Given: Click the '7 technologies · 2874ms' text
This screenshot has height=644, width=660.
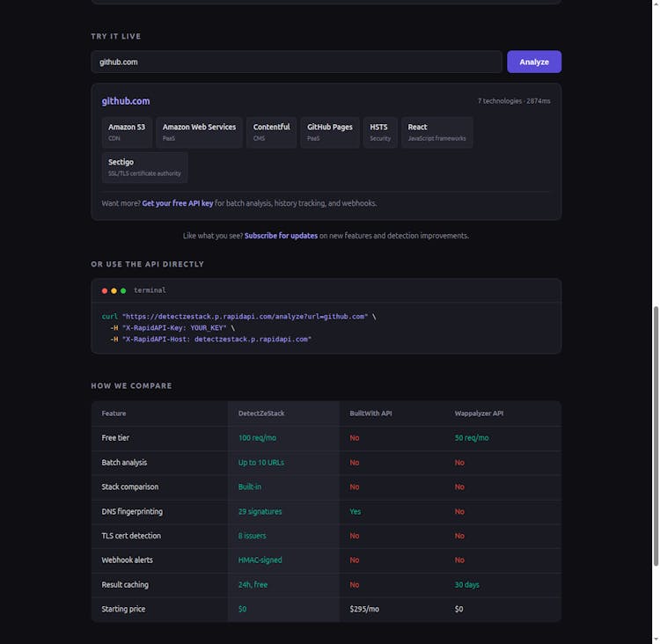Looking at the screenshot, I should [514, 101].
